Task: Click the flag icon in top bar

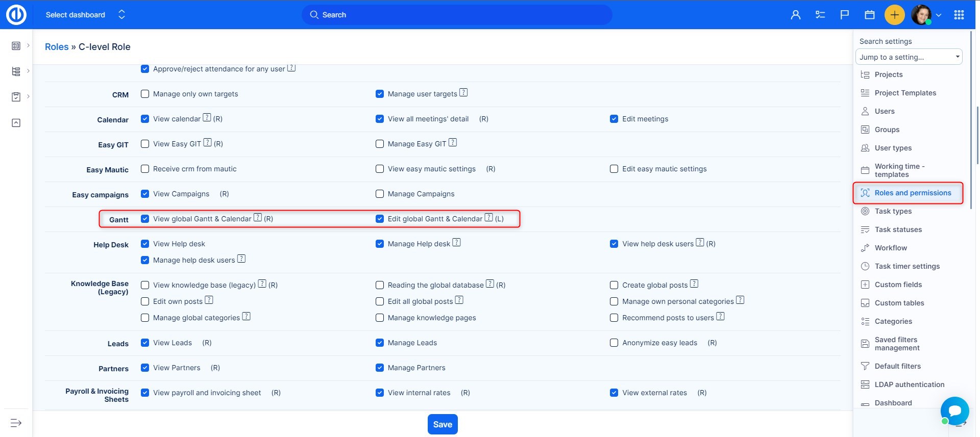Action: [844, 15]
